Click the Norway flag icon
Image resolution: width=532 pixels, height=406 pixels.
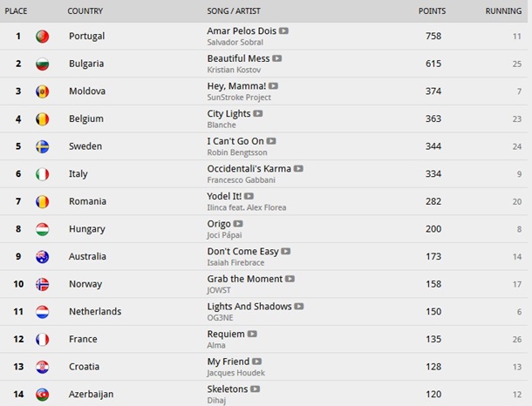click(x=42, y=284)
